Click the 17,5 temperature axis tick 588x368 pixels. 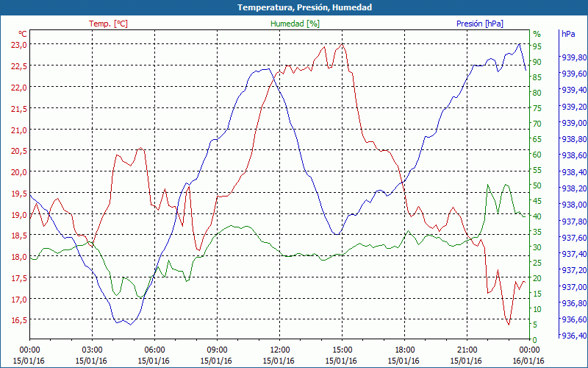19,278
